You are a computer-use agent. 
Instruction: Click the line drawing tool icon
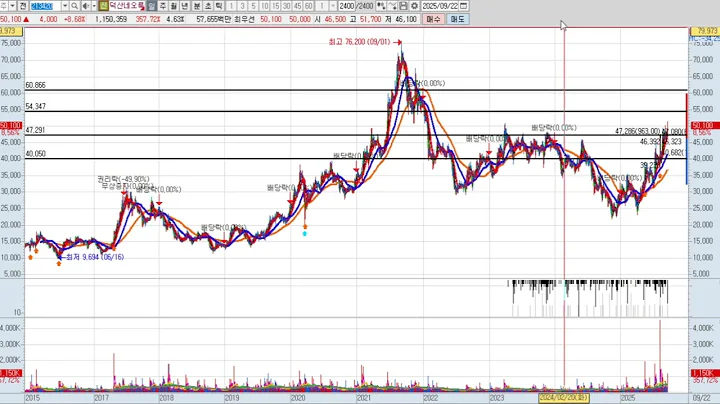click(x=392, y=6)
